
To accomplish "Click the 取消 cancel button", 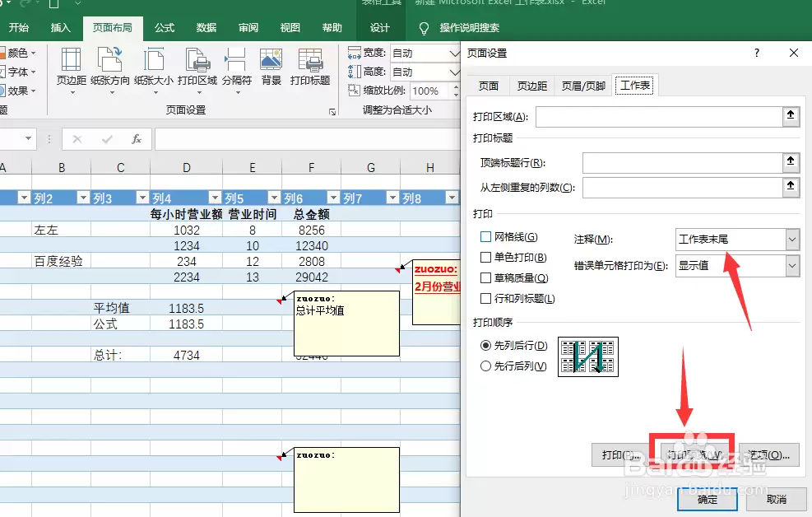I will (777, 500).
